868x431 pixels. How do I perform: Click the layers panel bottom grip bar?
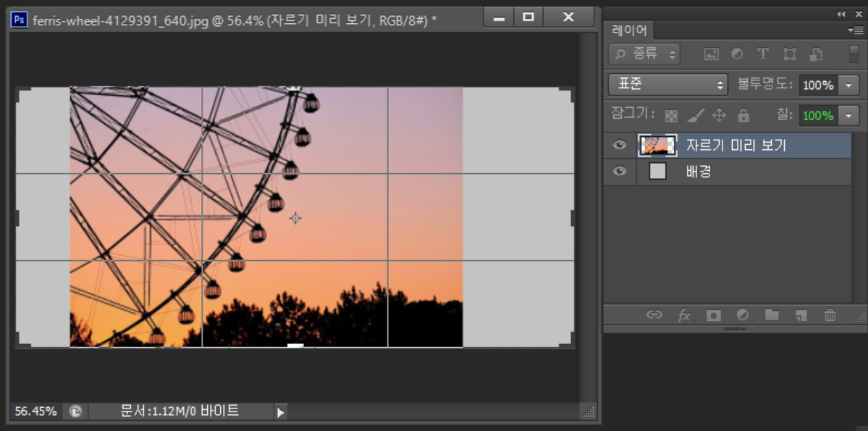pyautogui.click(x=735, y=329)
